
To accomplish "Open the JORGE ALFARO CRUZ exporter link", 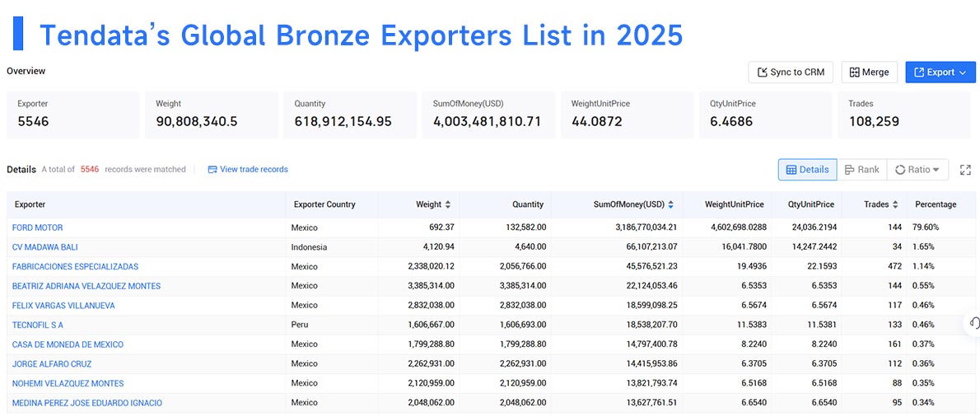I will 54,364.
